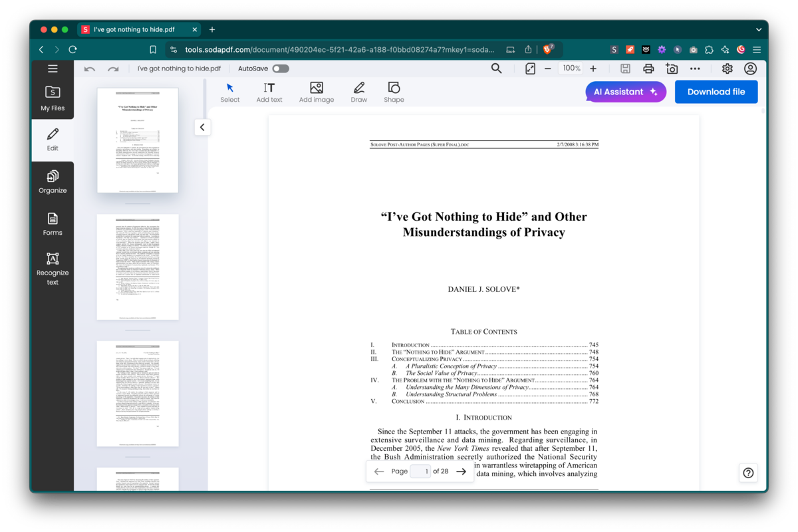Click the camera extension icon in the browser bar

coord(694,49)
